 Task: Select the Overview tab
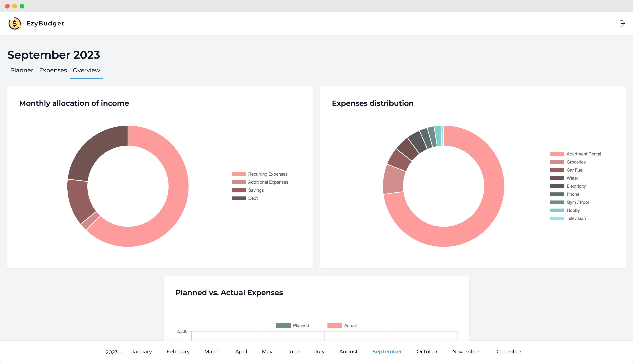coord(86,70)
